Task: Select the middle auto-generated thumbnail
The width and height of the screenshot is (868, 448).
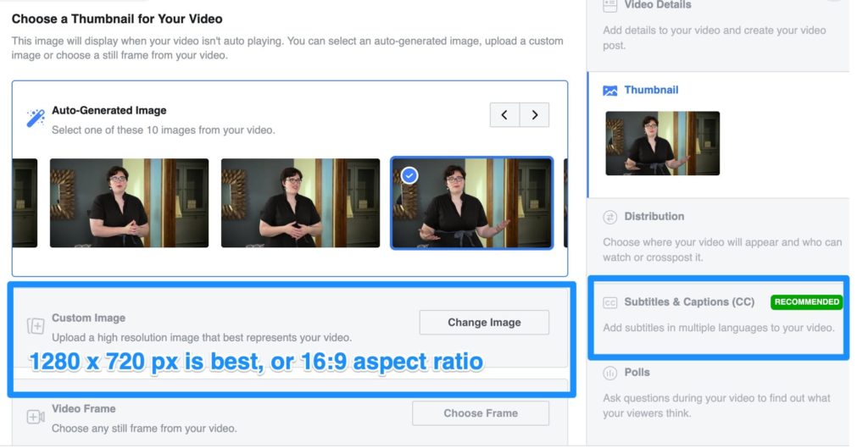Action: point(300,203)
